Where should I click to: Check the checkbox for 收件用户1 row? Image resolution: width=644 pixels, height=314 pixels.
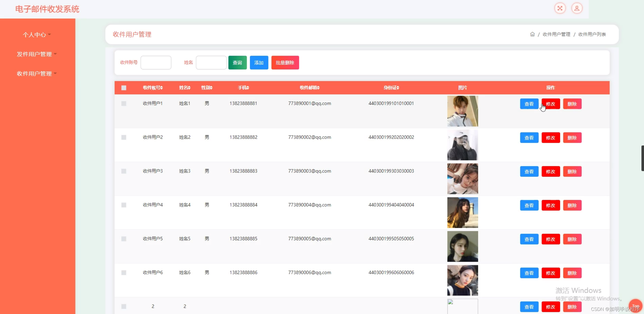click(124, 103)
